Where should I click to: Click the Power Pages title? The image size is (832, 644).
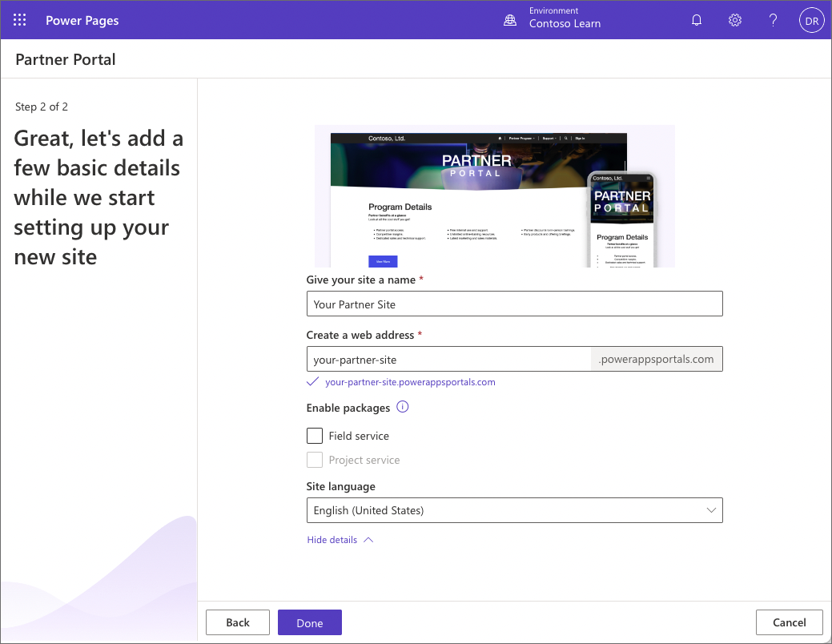coord(82,20)
